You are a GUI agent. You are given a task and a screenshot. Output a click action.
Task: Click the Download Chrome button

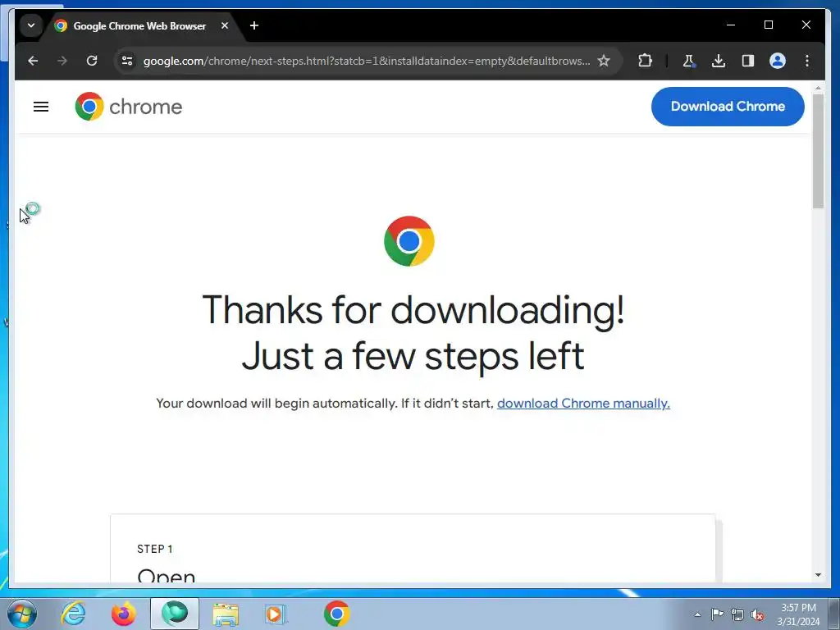point(728,107)
